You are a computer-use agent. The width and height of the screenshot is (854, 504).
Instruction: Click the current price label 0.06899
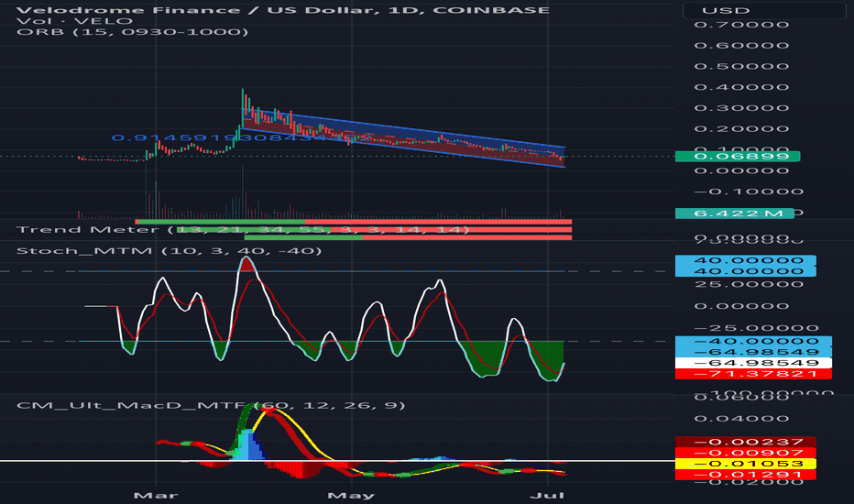click(x=738, y=157)
